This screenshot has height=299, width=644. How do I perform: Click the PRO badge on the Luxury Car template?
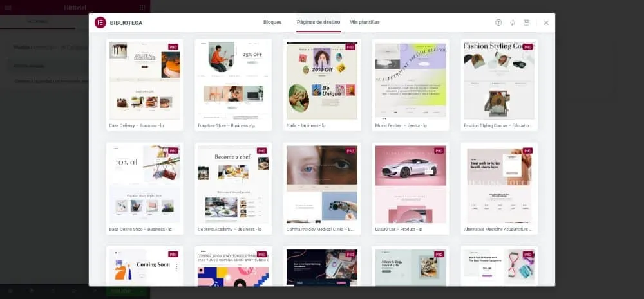pyautogui.click(x=439, y=150)
